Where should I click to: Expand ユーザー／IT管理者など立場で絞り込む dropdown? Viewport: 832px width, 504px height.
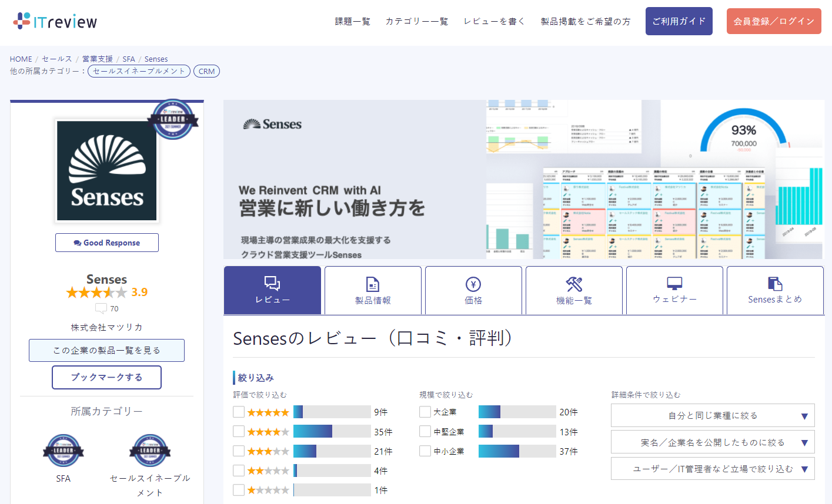(713, 469)
